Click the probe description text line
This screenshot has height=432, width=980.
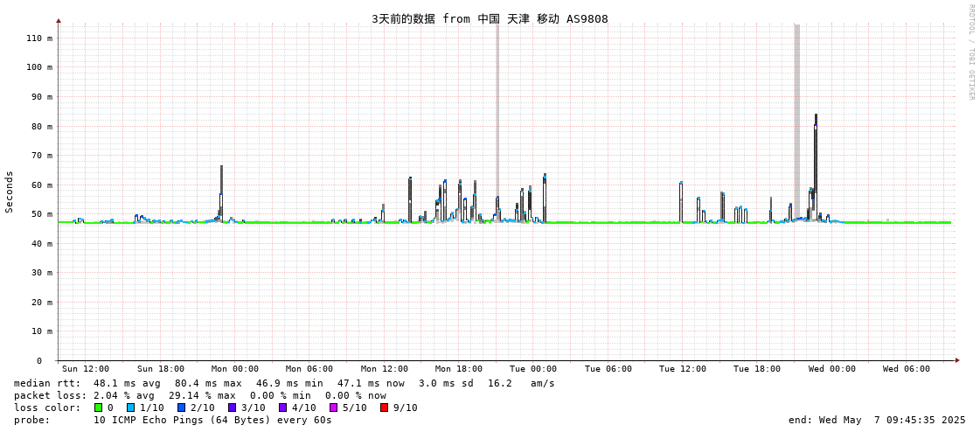pos(212,420)
